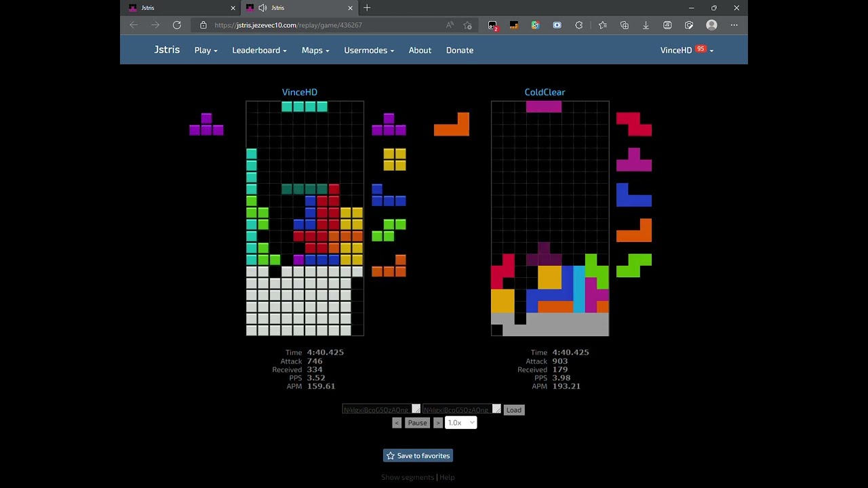The height and width of the screenshot is (488, 868).
Task: Click the red Z piece in ColdClear's queue
Action: (634, 124)
